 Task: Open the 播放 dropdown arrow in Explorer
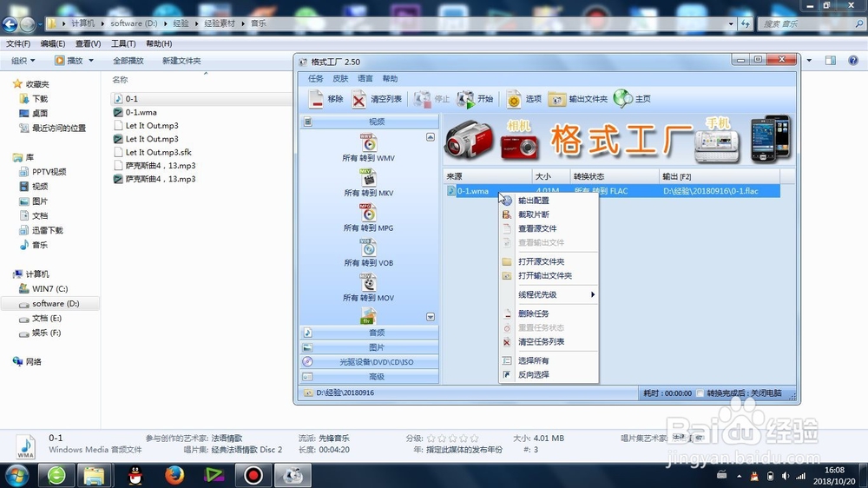pyautogui.click(x=91, y=61)
